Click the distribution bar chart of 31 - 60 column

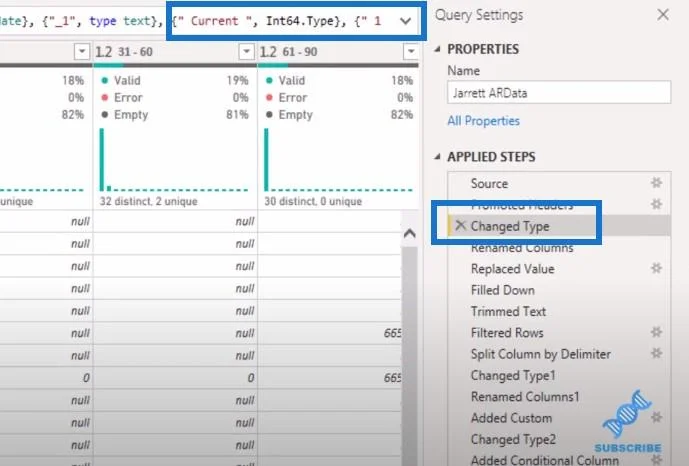pos(174,160)
